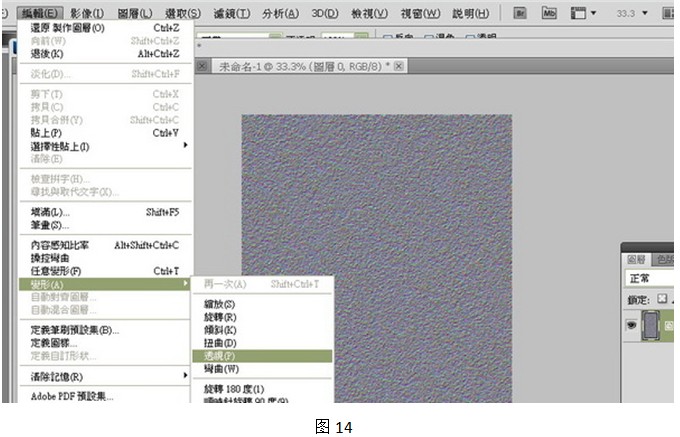
Task: Choose 退後(K) step backward
Action: [105, 54]
